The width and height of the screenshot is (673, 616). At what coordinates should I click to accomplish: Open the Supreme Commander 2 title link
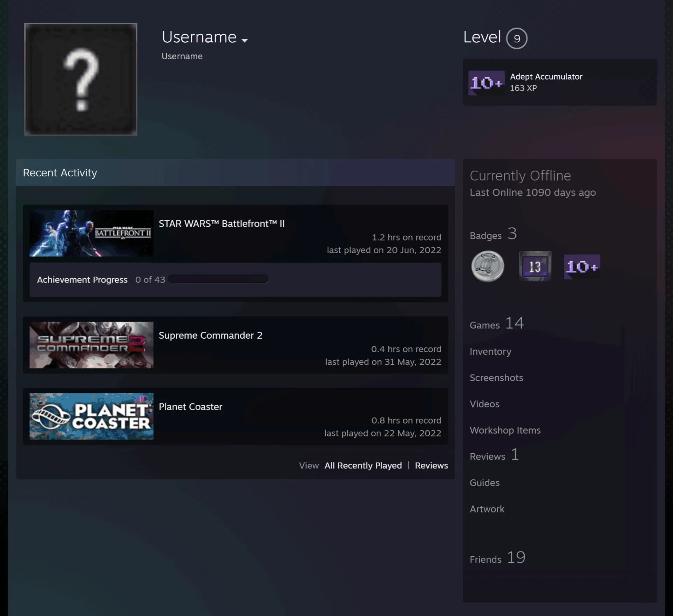(210, 336)
